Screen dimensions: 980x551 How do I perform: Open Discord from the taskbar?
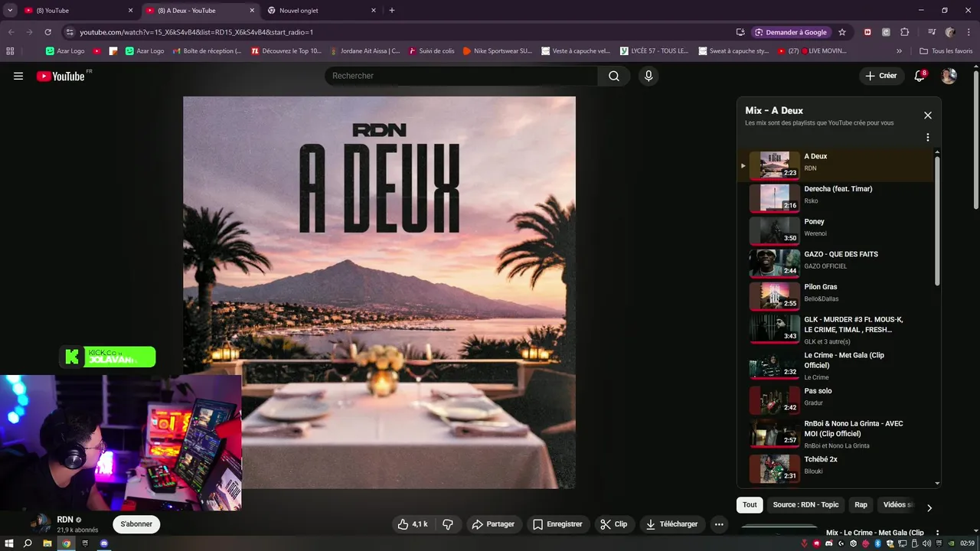point(104,543)
